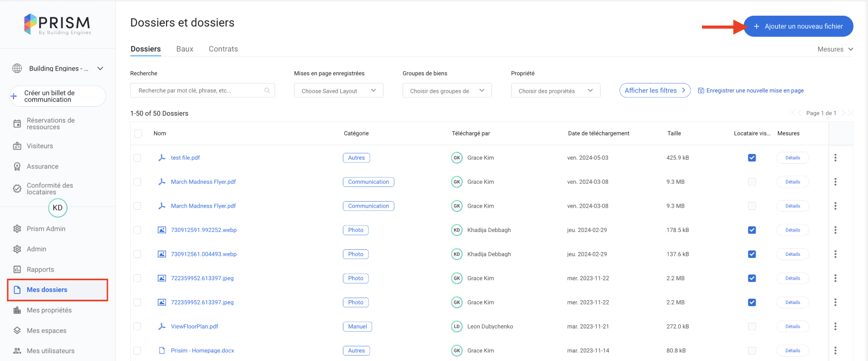Viewport: 868px width, 361px height.
Task: Uncheck tenant-visible box for test file.pdf
Action: coord(752,158)
